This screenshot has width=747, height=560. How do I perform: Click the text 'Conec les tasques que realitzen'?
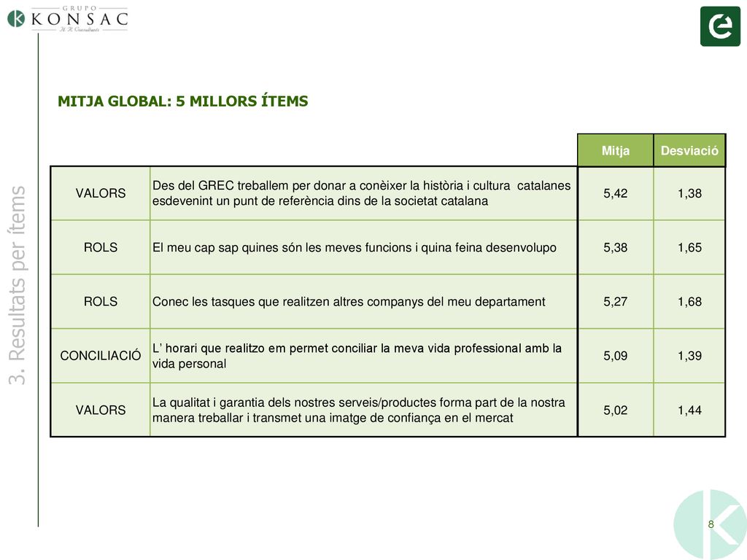239,302
